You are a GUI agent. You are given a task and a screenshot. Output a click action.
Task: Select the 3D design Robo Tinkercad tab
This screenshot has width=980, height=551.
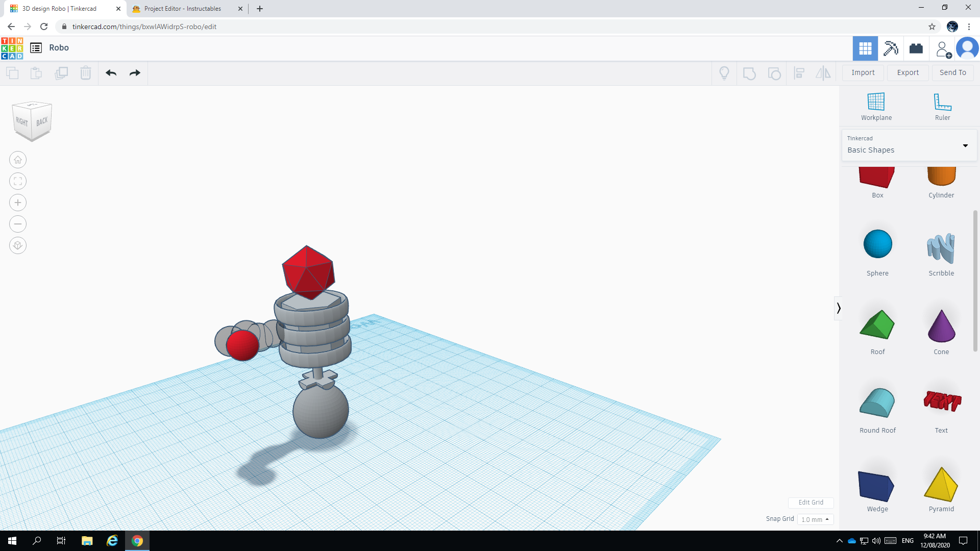pos(59,9)
